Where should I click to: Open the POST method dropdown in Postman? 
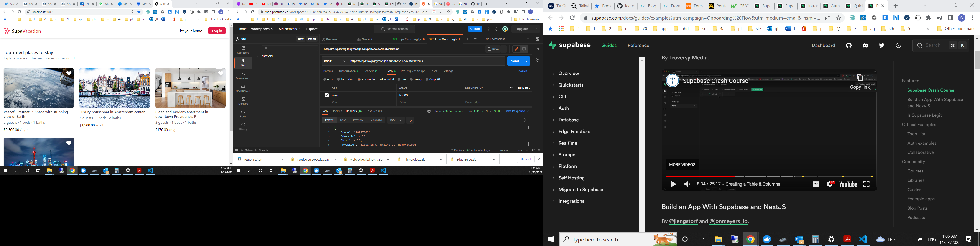[x=334, y=61]
